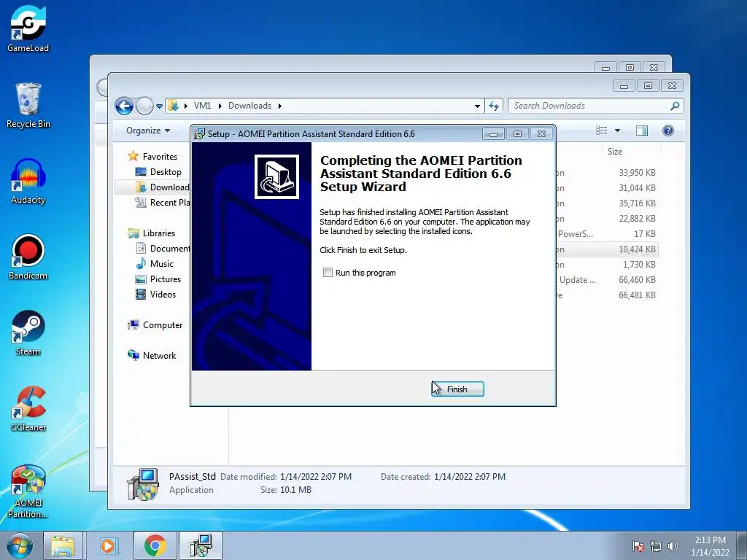
Task: Open the view options dropdown arrow
Action: coord(617,131)
